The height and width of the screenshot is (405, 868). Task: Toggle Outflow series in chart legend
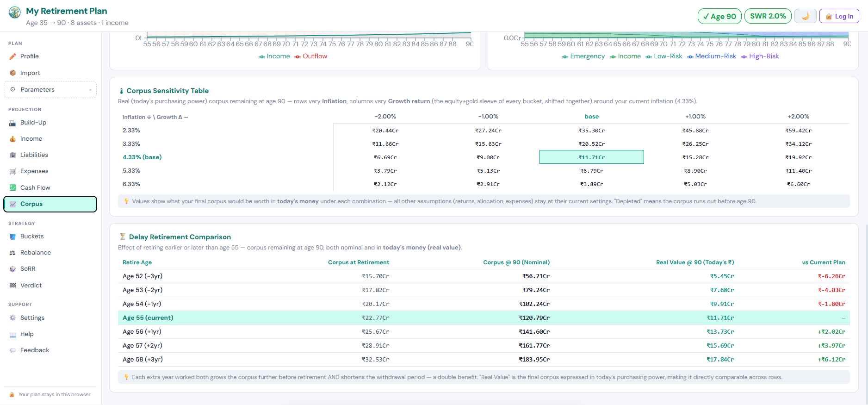(310, 56)
